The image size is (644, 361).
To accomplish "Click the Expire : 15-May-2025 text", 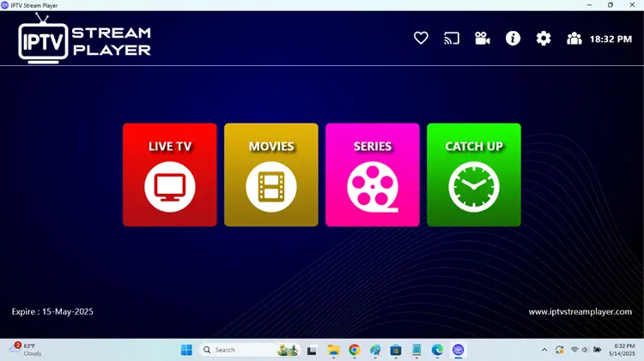I will [x=52, y=311].
